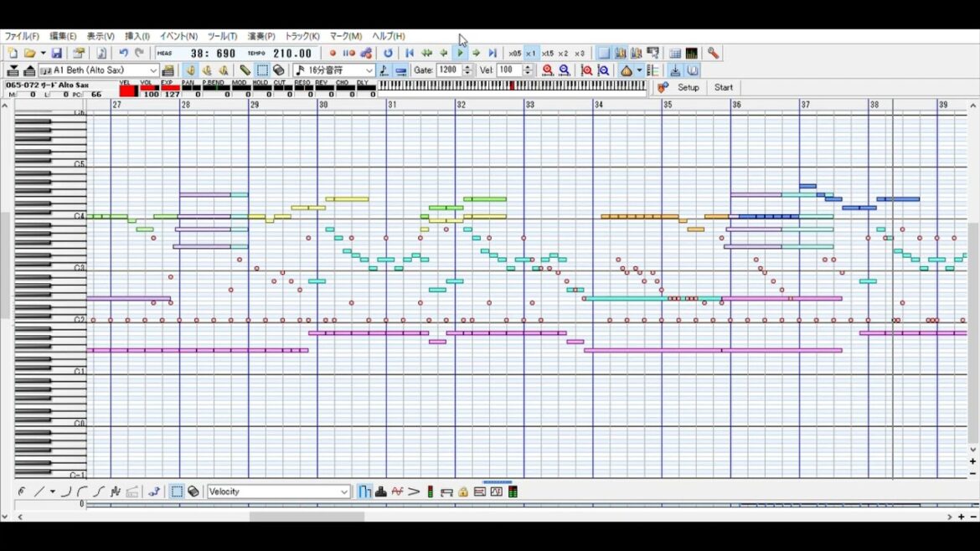Open the A1 Beth (Alto Sax) track dropdown
The height and width of the screenshot is (551, 980).
[153, 70]
